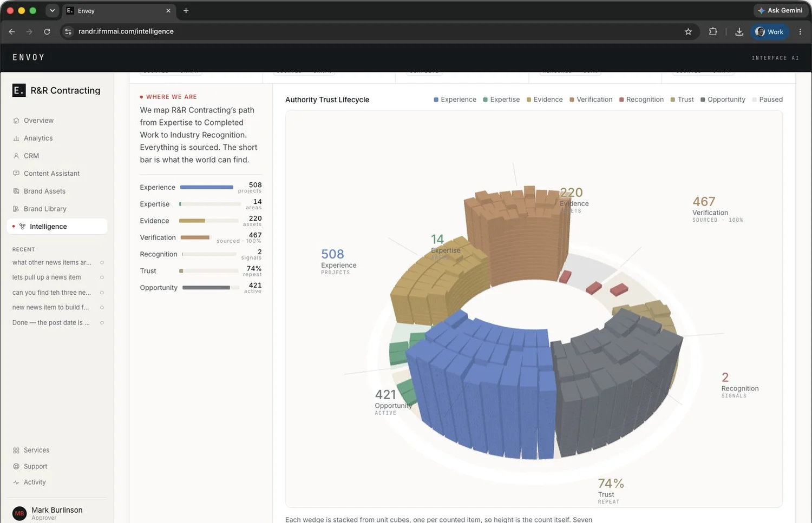
Task: Expand the browser tab search dropdown
Action: (x=52, y=10)
